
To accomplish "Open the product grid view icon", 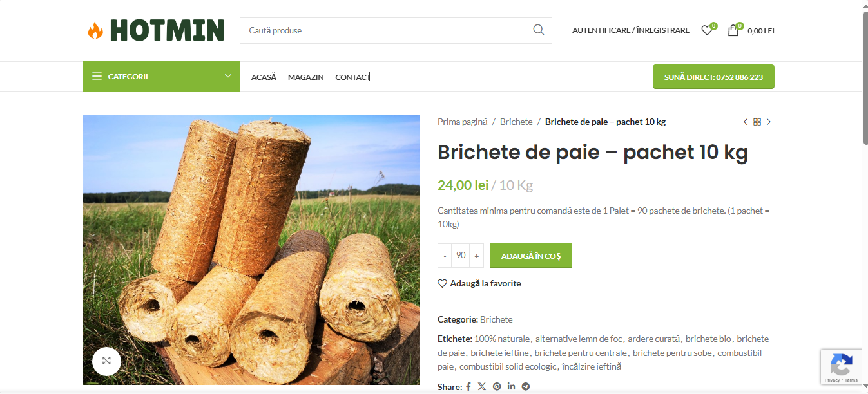I will click(757, 122).
